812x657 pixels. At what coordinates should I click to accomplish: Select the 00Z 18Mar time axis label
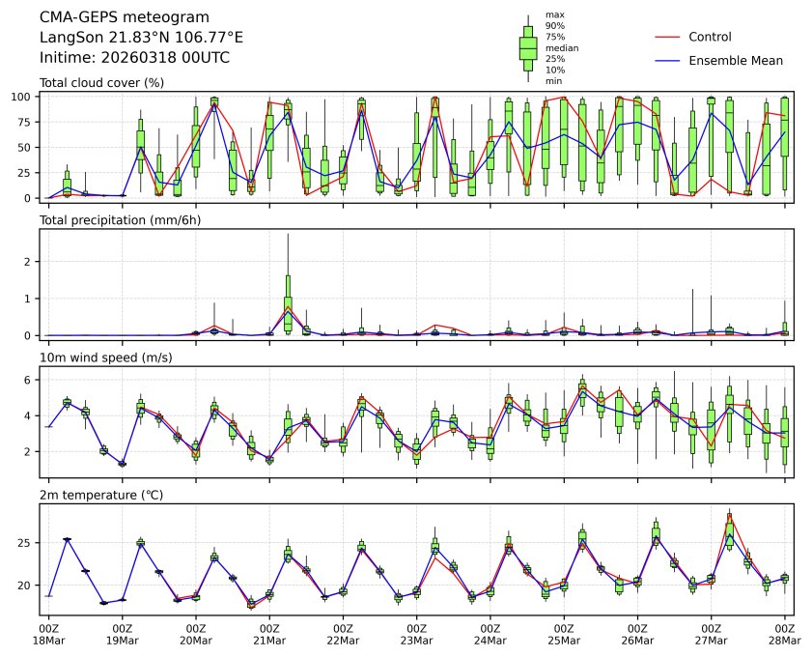pos(48,633)
